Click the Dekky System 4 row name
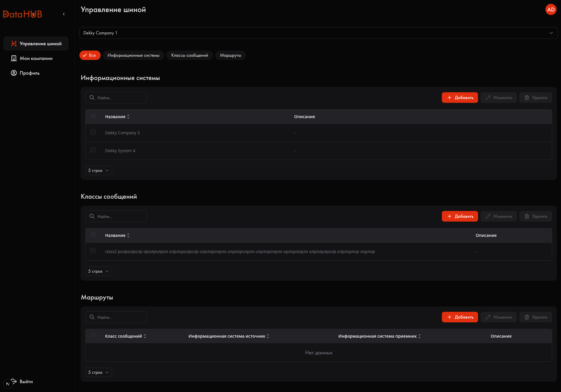This screenshot has width=561, height=392. click(x=120, y=151)
